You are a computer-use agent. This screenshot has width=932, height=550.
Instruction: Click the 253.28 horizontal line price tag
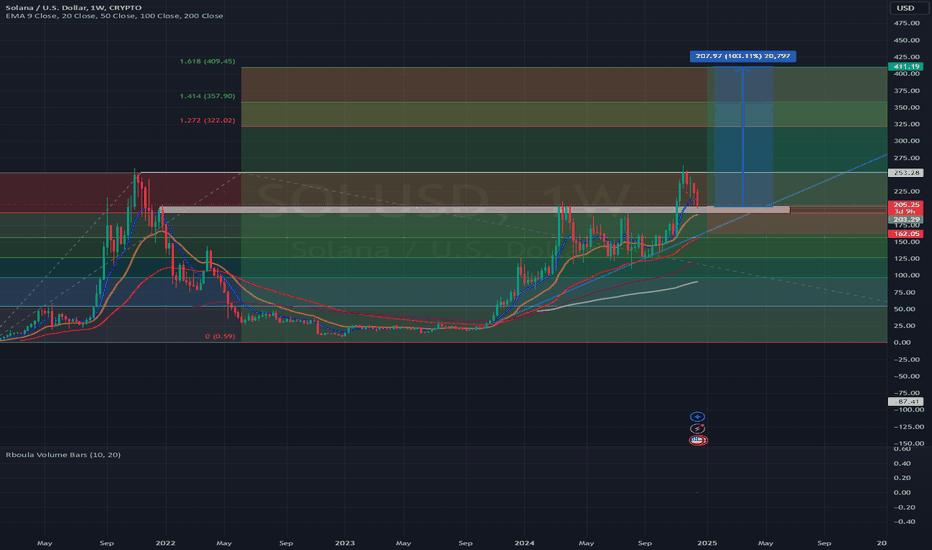[x=906, y=172]
